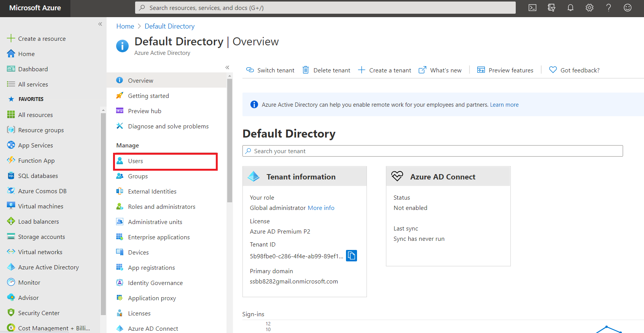Collapse the left portal navigation sidebar

coord(100,24)
